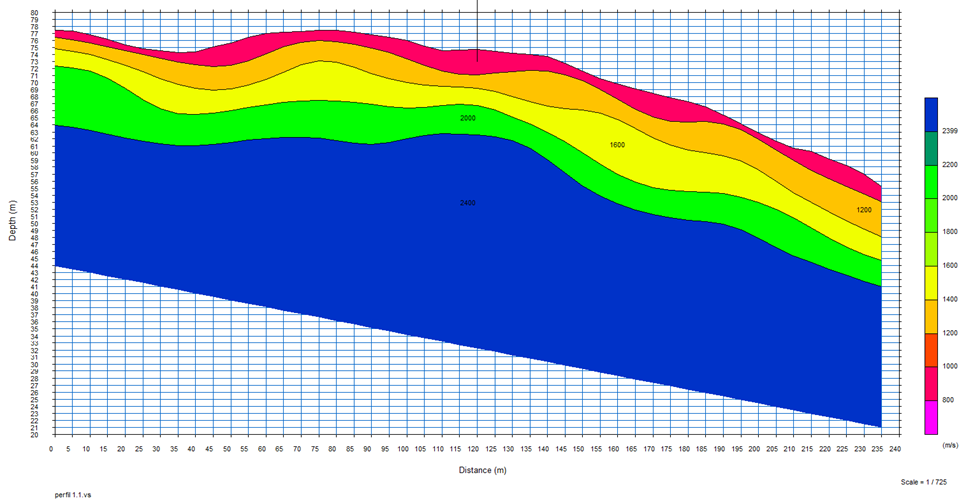Click the Scale = 1 / 725 text
The height and width of the screenshot is (503, 966).
pos(923,482)
